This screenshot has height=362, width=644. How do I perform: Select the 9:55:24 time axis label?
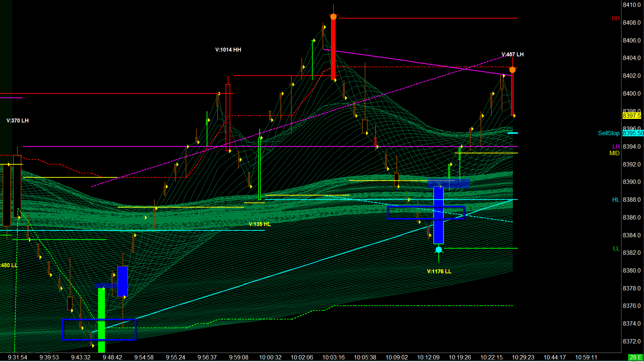(175, 358)
